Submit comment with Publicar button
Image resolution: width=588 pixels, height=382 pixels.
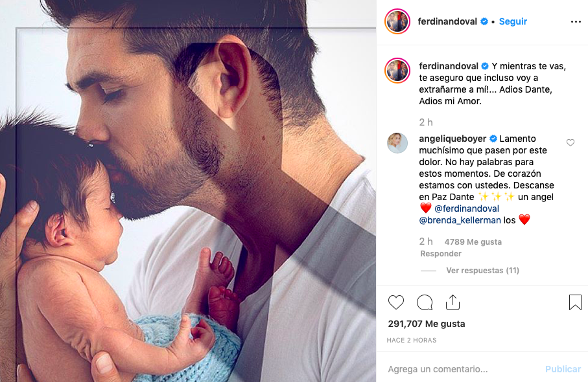563,369
